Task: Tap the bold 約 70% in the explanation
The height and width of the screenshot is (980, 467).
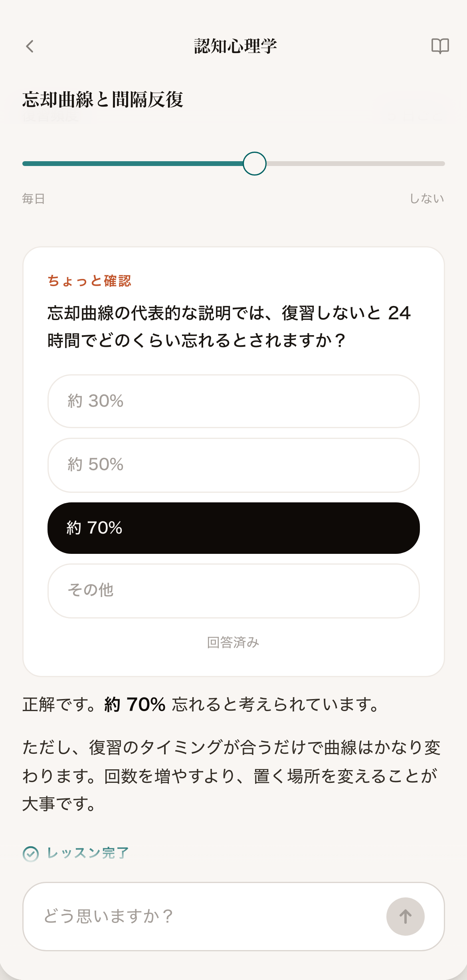Action: pyautogui.click(x=135, y=705)
